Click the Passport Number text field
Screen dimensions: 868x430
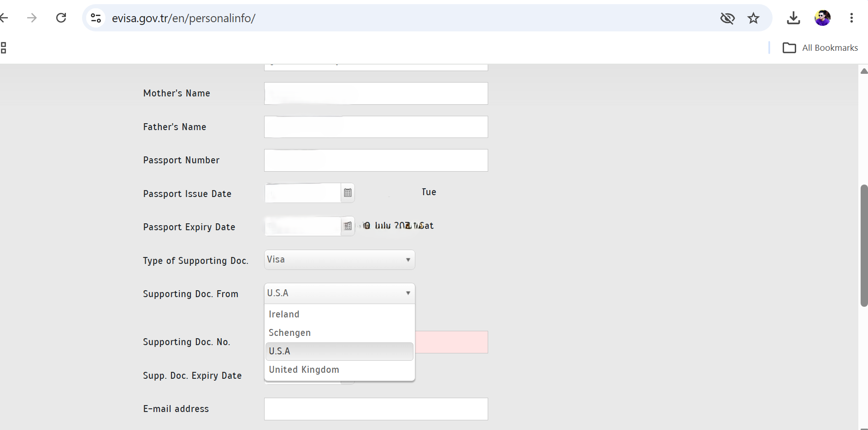pyautogui.click(x=376, y=160)
